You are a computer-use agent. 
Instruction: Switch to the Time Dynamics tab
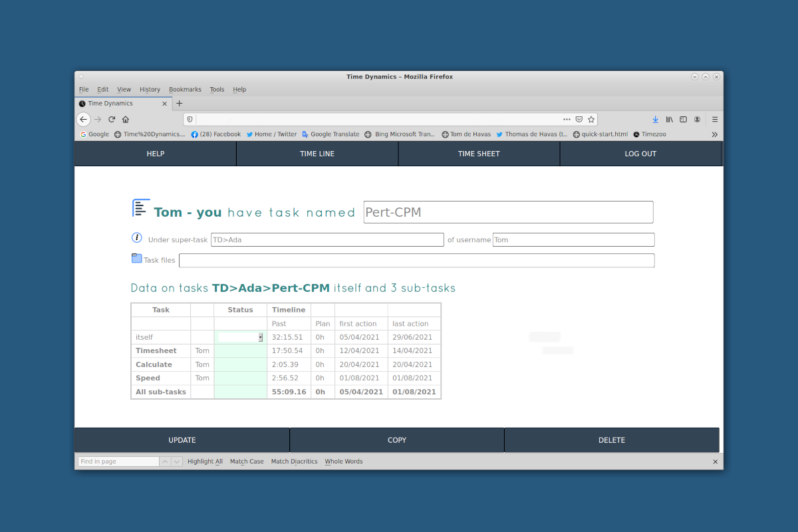tap(123, 103)
